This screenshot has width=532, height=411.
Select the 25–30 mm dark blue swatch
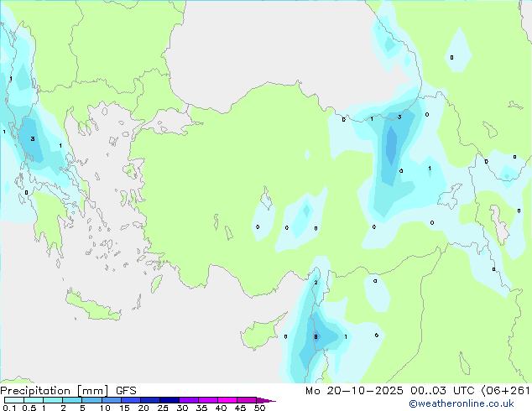[x=169, y=400]
